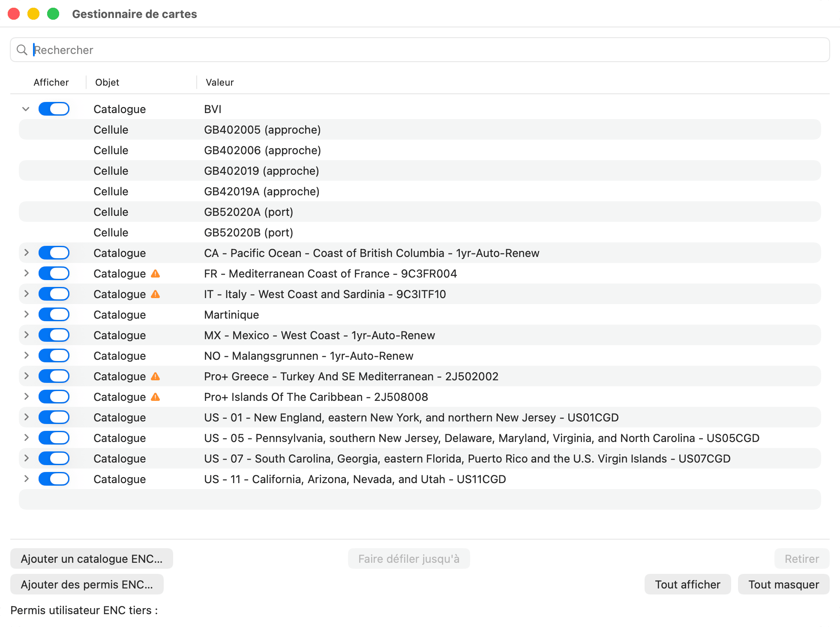Select cell GB52020A (port)

(x=420, y=212)
